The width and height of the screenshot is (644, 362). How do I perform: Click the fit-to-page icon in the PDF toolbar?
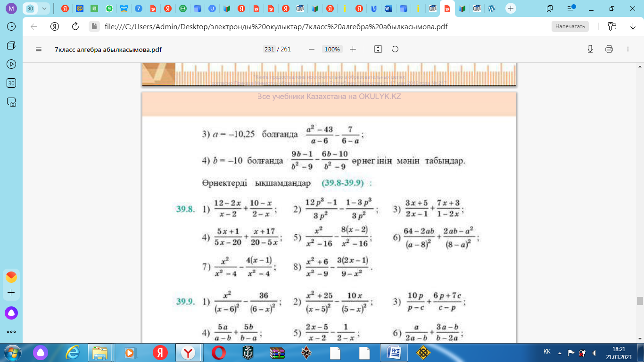pyautogui.click(x=378, y=49)
